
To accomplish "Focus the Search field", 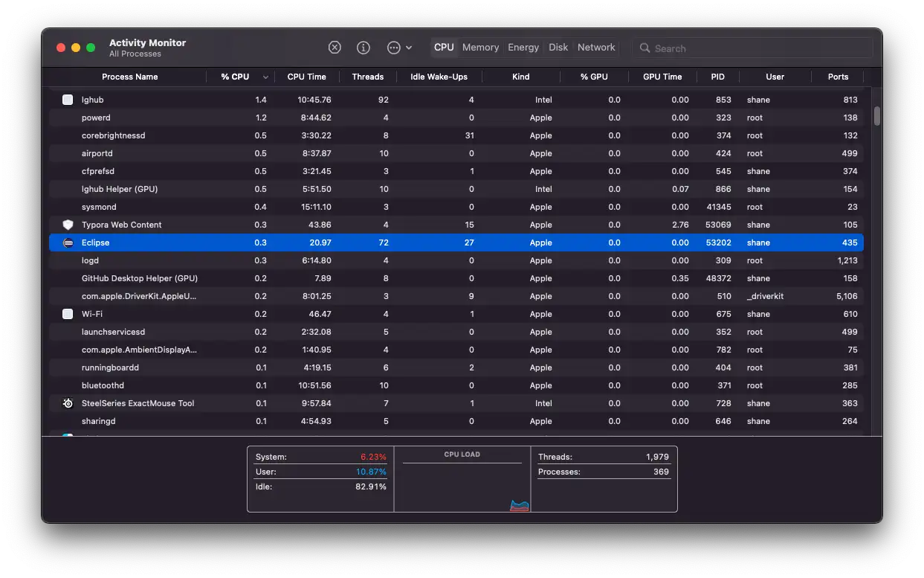I will click(x=752, y=48).
